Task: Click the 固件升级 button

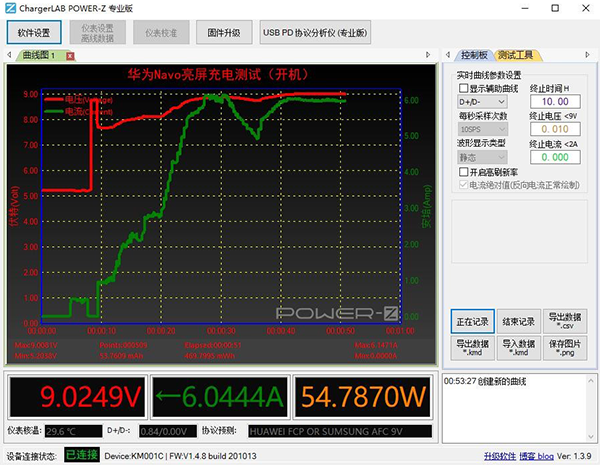Action: [x=222, y=32]
